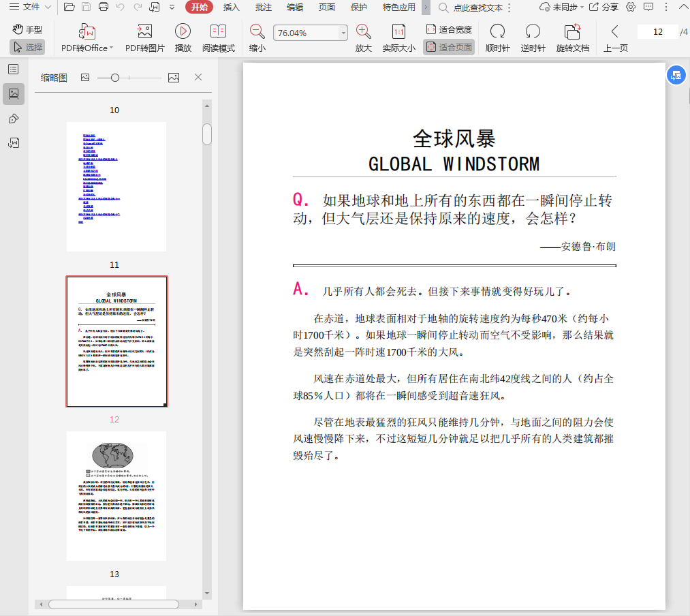Rotate page counterclockwise with 逆时针
This screenshot has height=616, width=690.
point(533,32)
